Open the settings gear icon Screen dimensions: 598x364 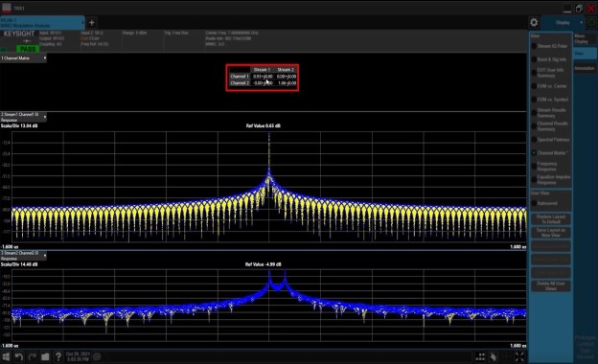(x=534, y=22)
